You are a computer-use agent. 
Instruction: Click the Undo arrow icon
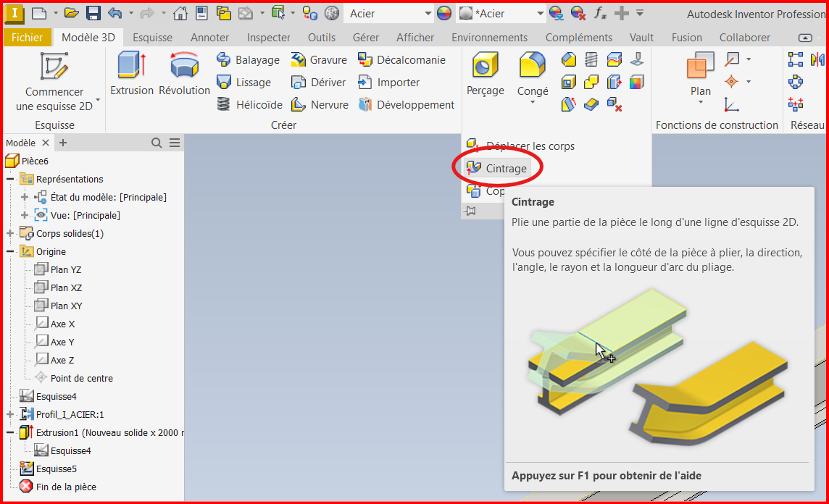point(114,13)
